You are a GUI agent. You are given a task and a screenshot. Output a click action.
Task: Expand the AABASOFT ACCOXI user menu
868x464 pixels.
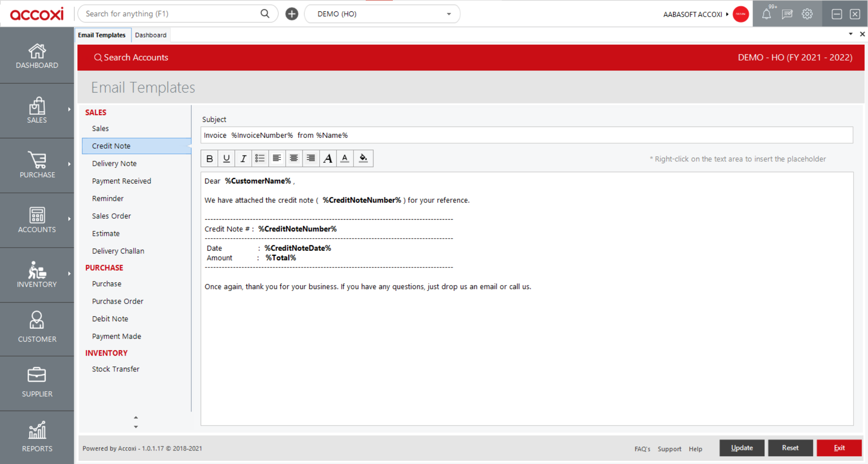tap(695, 14)
